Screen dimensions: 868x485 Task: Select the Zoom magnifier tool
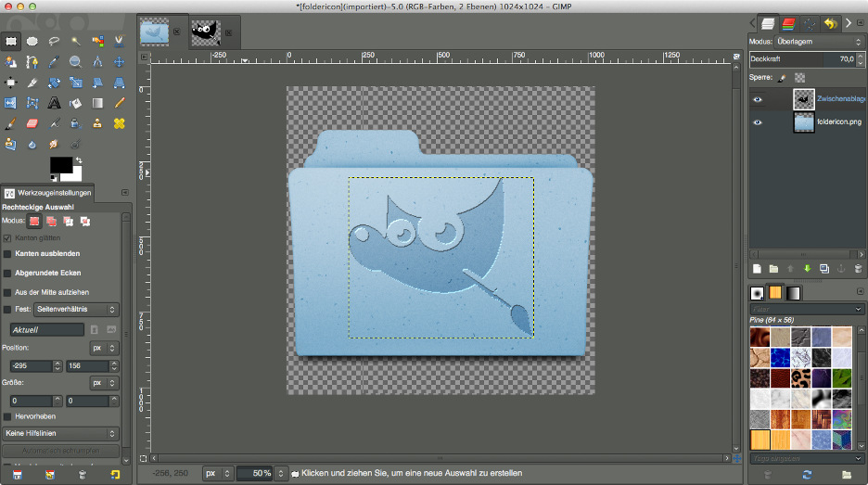pos(75,62)
